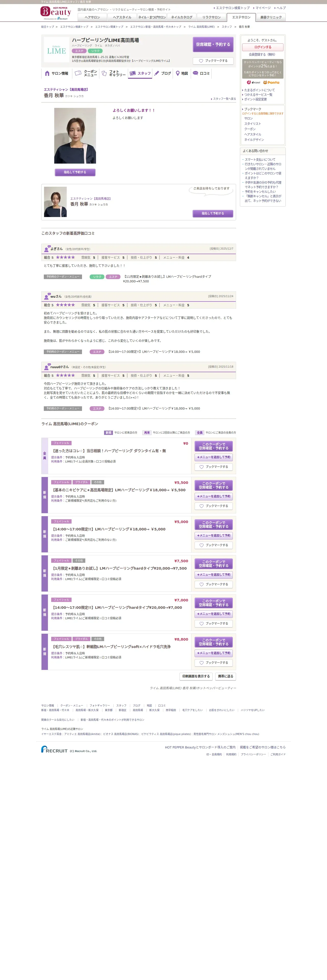This screenshot has width=327, height=980.
Task: Open the 地図 tab
Action: coord(182,74)
